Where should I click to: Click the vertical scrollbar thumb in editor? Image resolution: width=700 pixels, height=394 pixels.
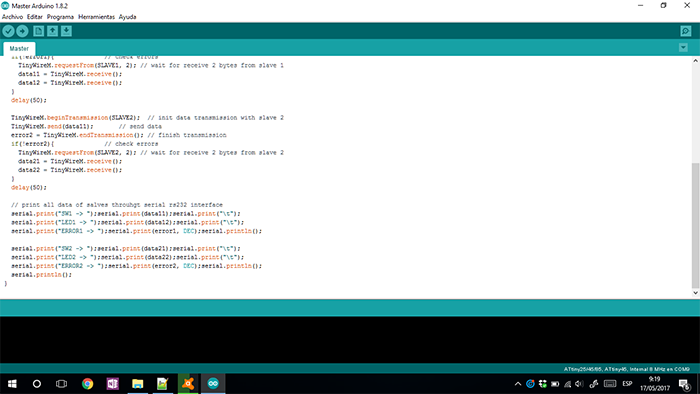(696, 225)
